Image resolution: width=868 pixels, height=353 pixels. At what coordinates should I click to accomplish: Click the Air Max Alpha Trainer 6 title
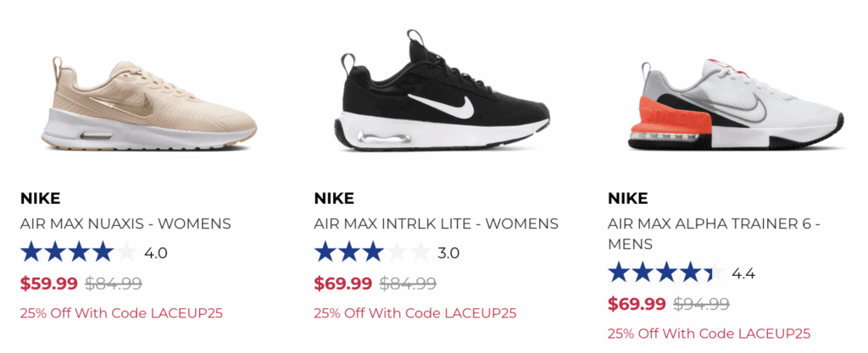(x=715, y=234)
